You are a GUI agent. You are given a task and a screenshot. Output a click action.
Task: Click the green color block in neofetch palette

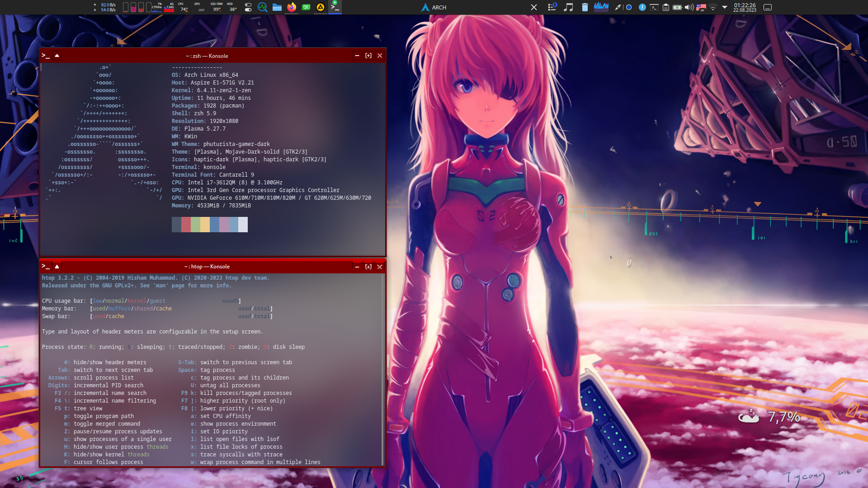(195, 225)
